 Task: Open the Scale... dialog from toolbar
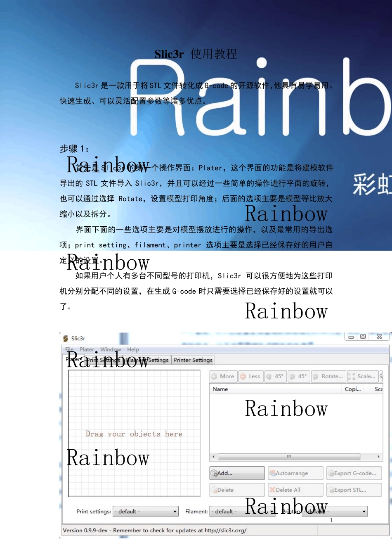pos(362,376)
